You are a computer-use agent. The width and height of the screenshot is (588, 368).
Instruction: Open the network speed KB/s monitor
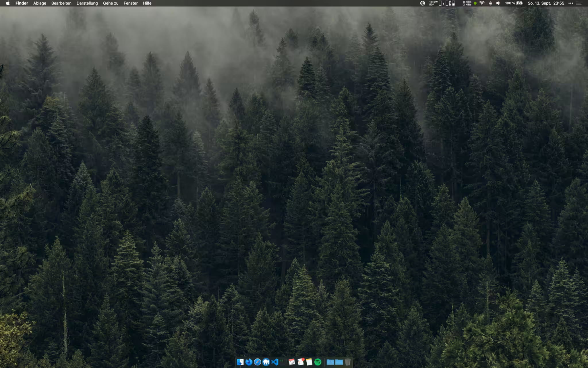(x=467, y=3)
